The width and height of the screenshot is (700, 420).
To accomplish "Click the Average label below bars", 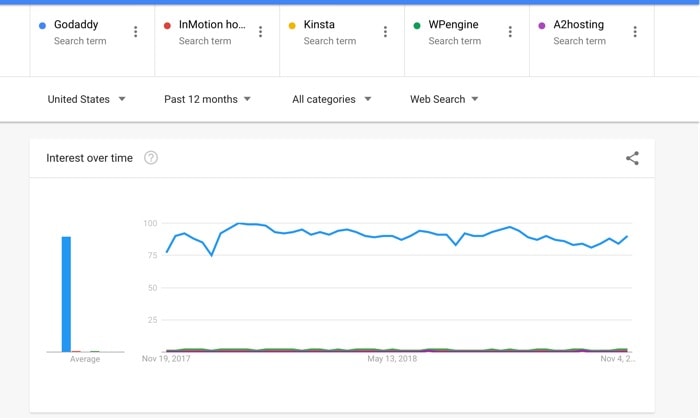I will point(85,359).
